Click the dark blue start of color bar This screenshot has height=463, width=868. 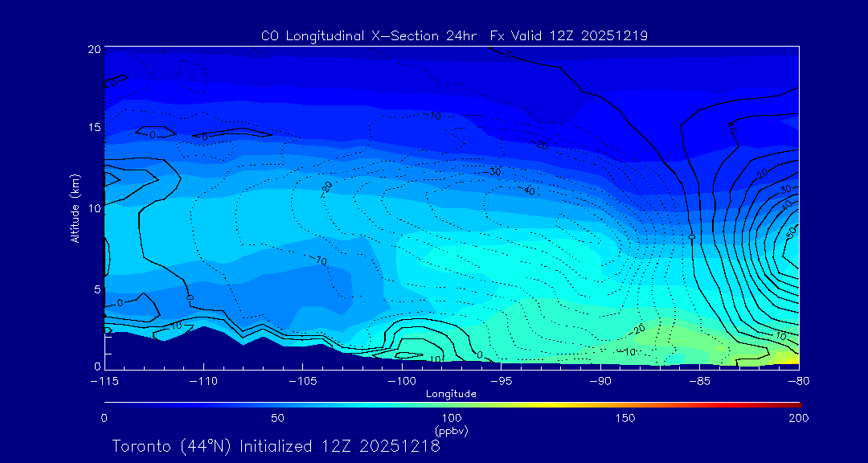(x=108, y=403)
